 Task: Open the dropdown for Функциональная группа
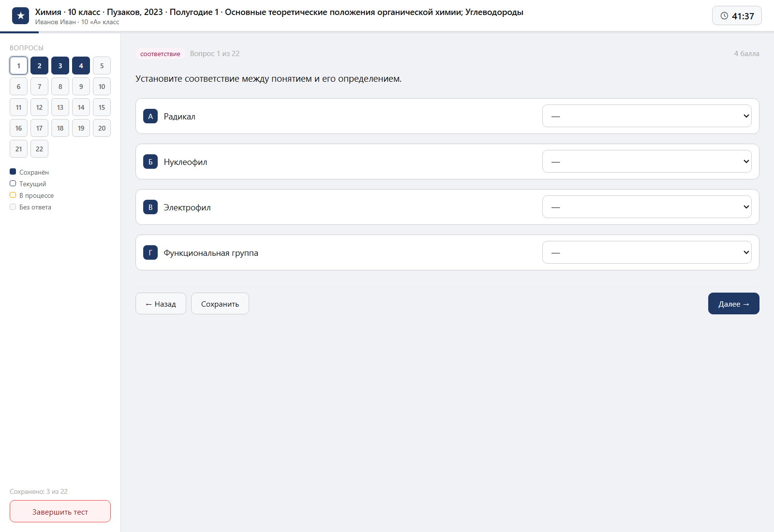tap(647, 252)
